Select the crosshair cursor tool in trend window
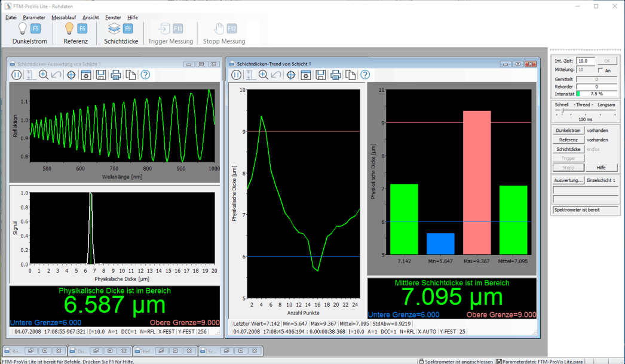This screenshot has width=625, height=364. click(291, 75)
